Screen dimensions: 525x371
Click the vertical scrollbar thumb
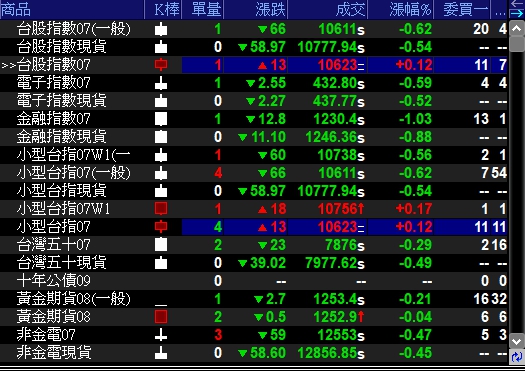(517, 44)
